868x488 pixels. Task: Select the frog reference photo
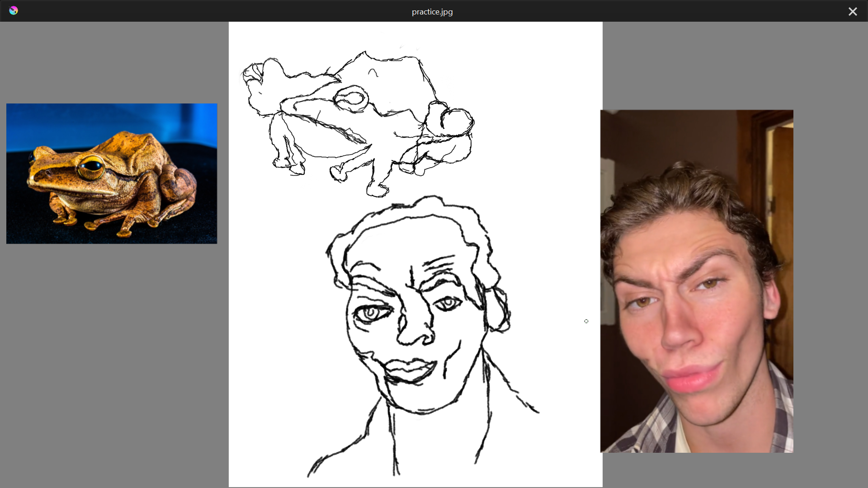click(112, 174)
